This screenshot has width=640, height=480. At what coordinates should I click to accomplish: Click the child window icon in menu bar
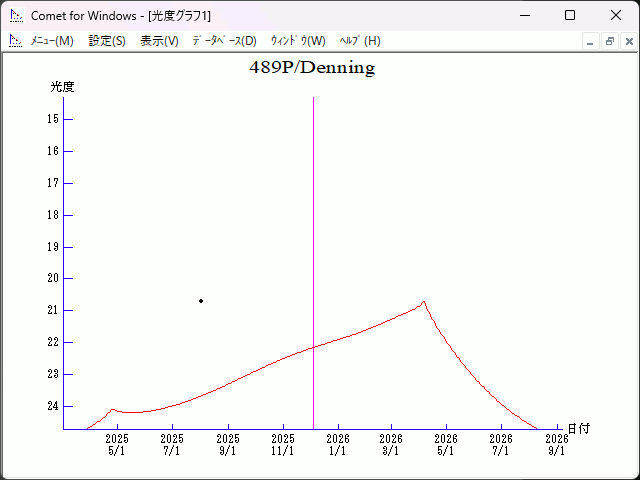tap(15, 41)
